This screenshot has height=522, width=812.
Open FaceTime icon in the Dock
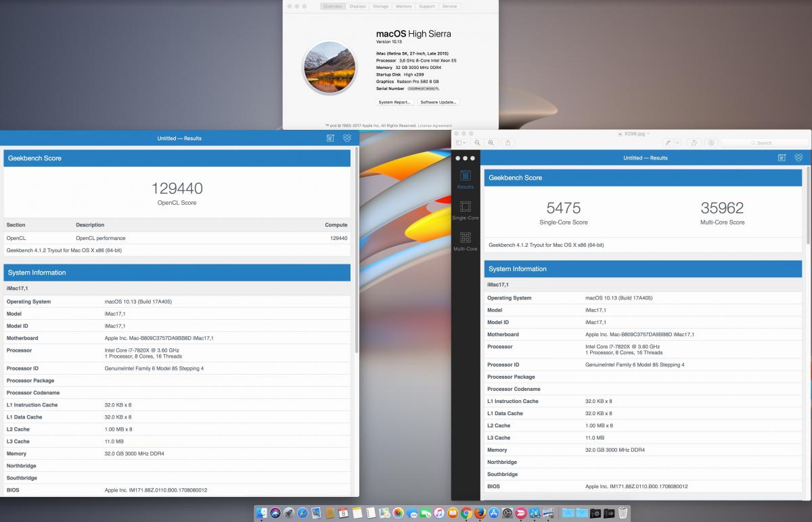point(426,513)
